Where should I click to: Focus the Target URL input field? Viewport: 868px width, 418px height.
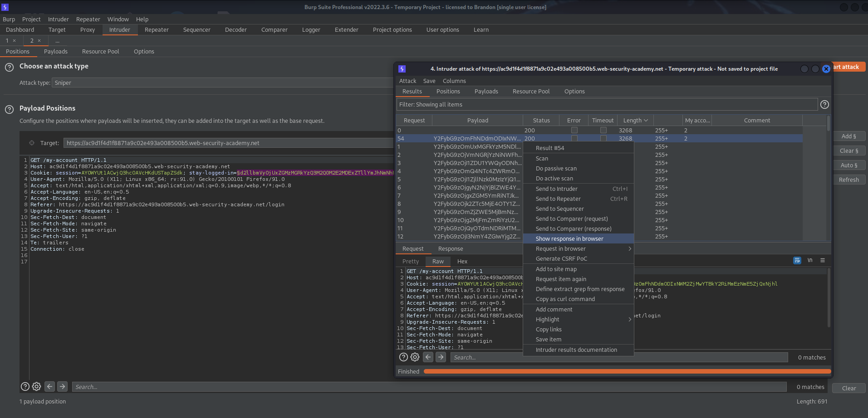coord(229,143)
